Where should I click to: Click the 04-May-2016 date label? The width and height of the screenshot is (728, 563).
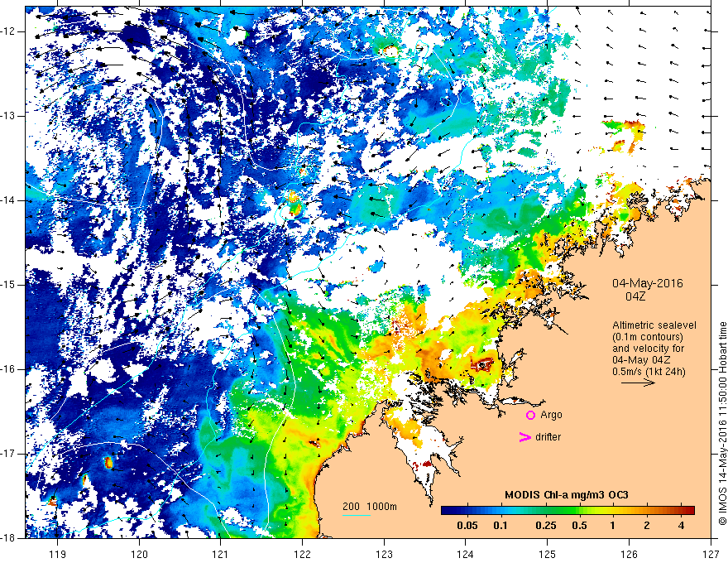tap(648, 283)
